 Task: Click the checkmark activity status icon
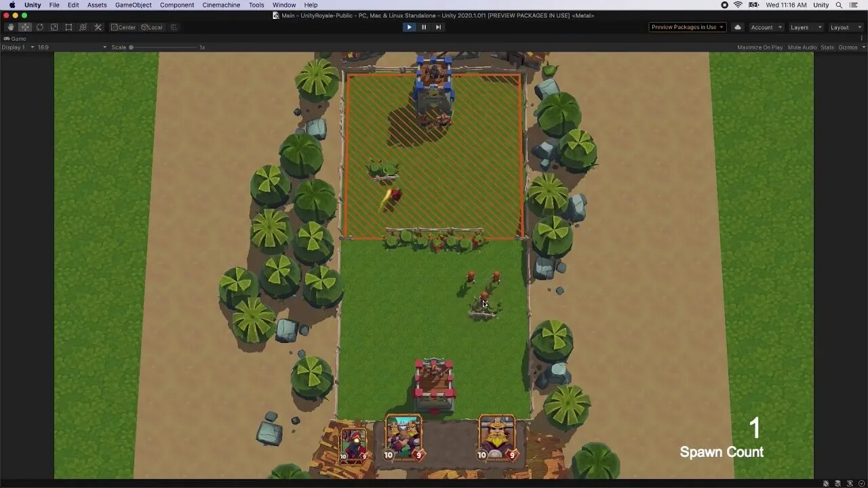tap(861, 484)
